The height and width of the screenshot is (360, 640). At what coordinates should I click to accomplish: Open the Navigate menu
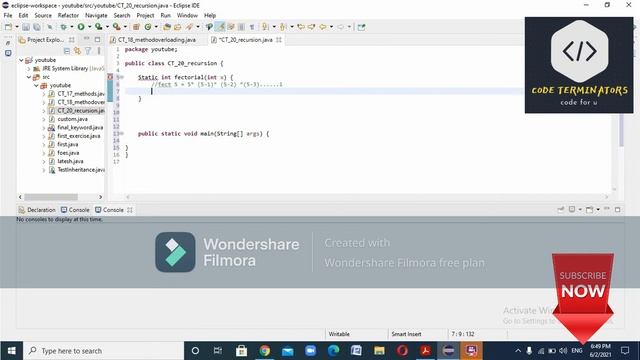tap(96, 16)
